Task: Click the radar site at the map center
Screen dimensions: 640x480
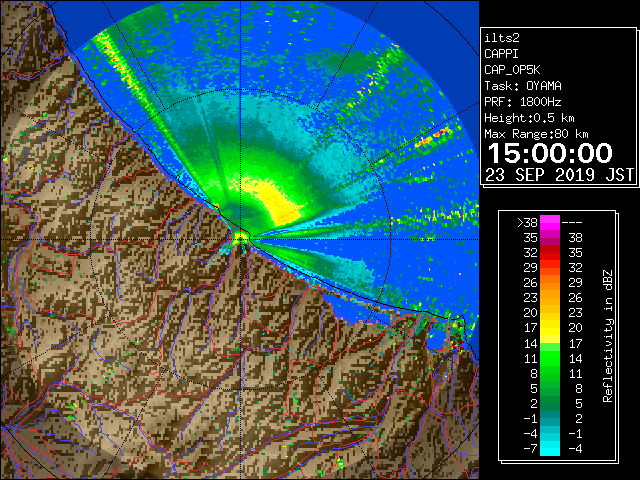Action: pos(240,238)
